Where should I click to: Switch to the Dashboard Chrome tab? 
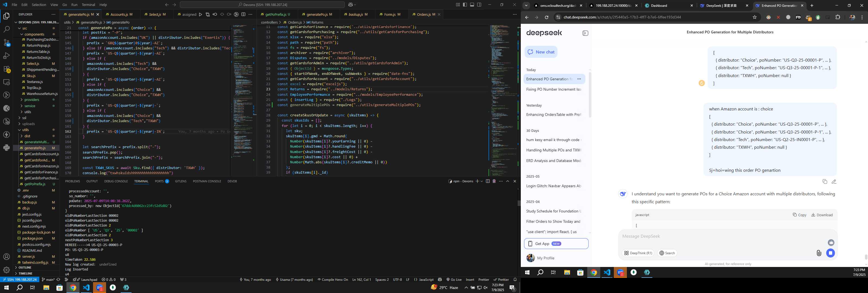coord(669,6)
